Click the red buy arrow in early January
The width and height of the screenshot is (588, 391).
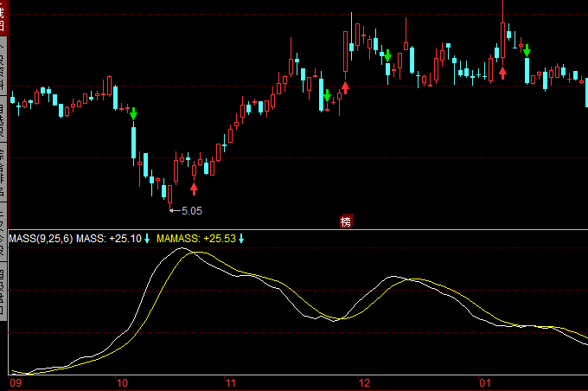(503, 74)
